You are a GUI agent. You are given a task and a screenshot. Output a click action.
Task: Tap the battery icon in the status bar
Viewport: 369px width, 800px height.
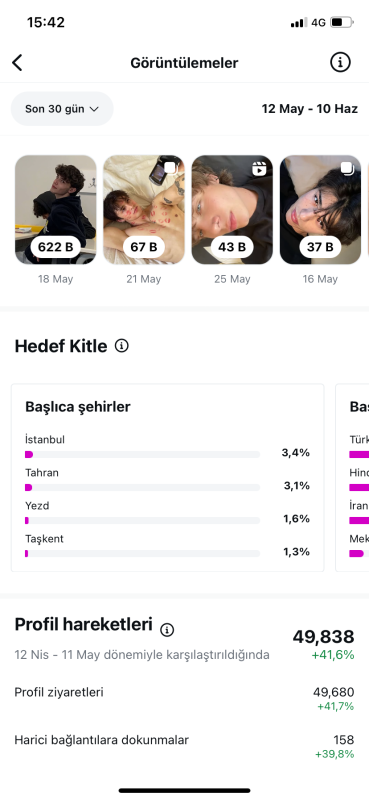click(x=342, y=22)
